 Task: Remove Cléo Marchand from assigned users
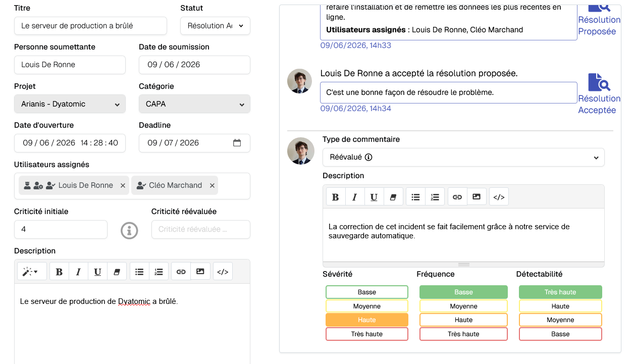coord(212,186)
